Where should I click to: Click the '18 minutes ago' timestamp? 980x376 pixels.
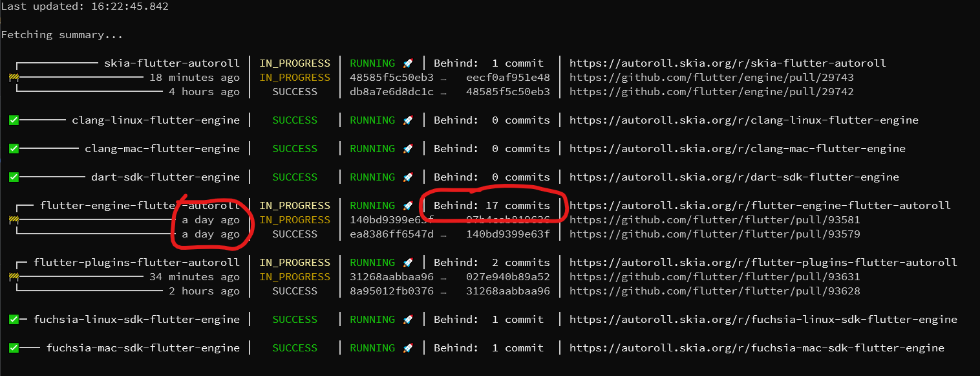(195, 78)
